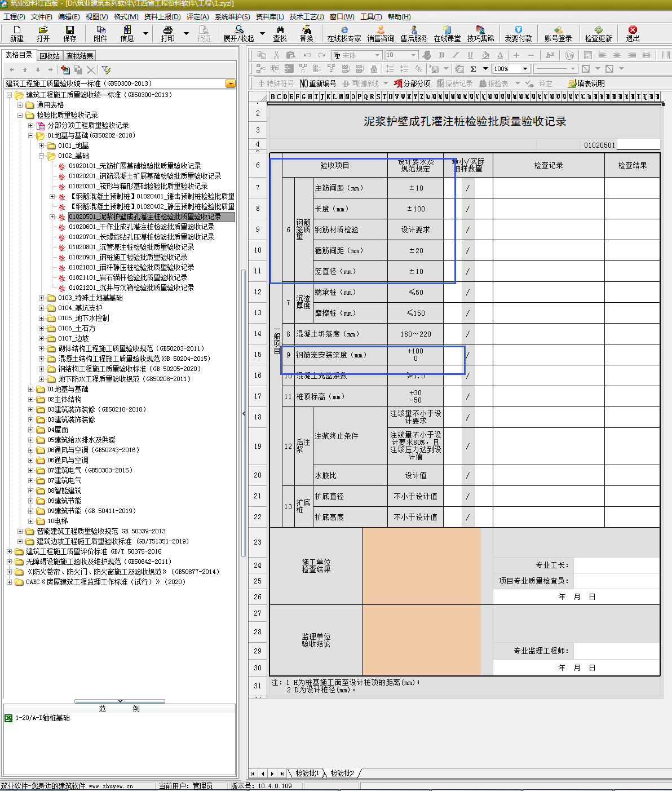Open the 文件(F) menu
672x791 pixels.
(x=42, y=17)
